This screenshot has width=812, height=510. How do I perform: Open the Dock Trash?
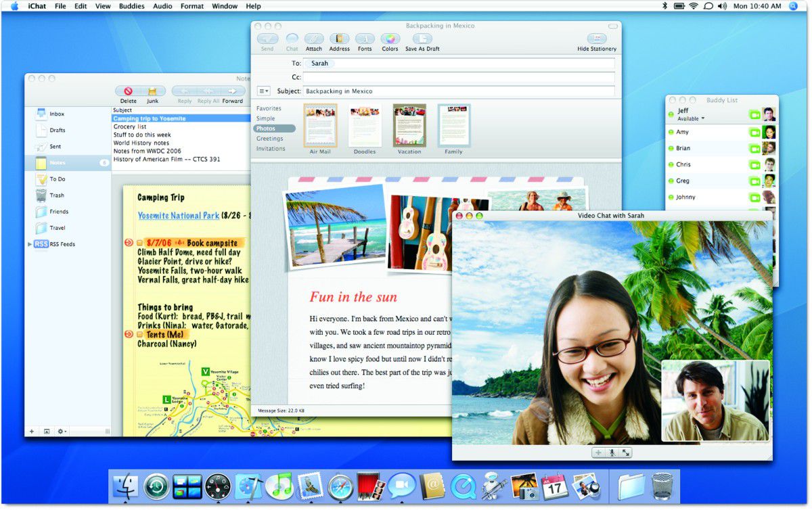(662, 486)
